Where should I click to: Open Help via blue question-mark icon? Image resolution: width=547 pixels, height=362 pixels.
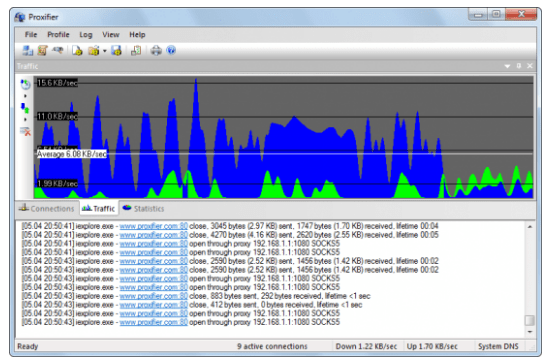pos(171,51)
